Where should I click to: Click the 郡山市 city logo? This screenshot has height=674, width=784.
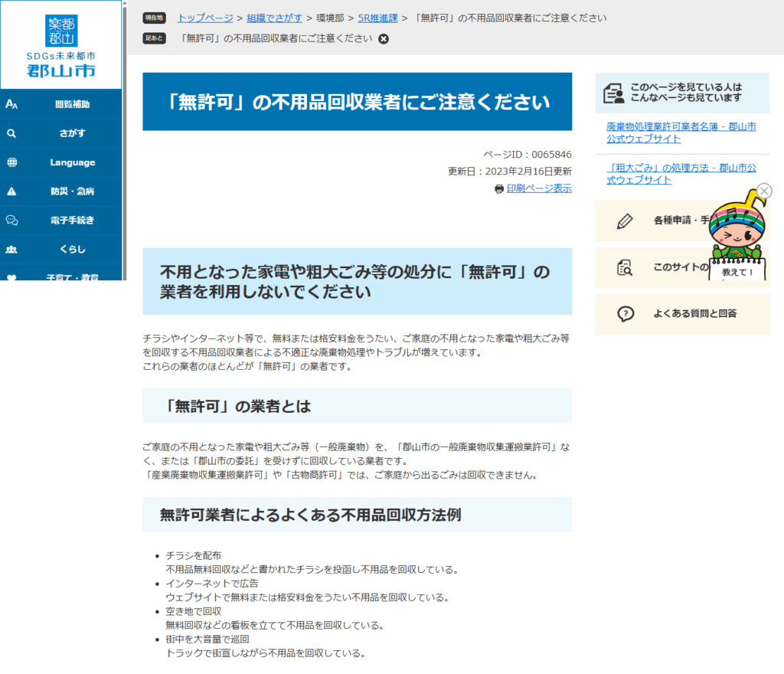60,46
